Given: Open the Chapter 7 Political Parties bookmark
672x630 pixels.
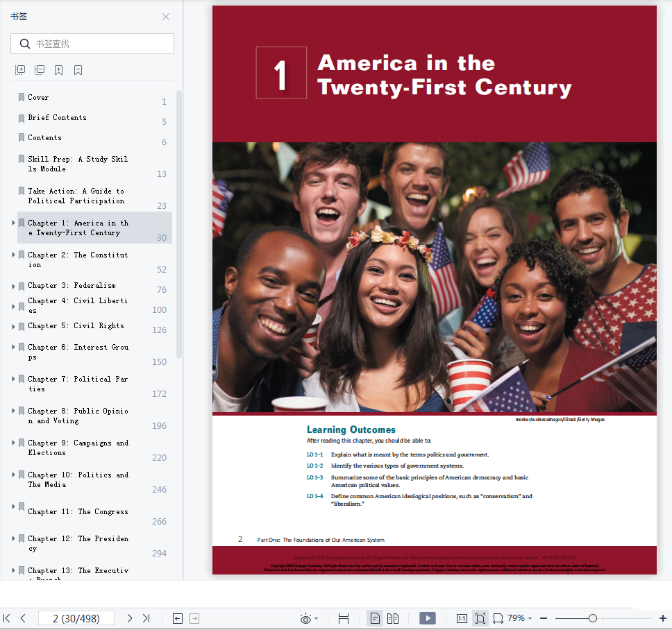Looking at the screenshot, I should (x=78, y=384).
